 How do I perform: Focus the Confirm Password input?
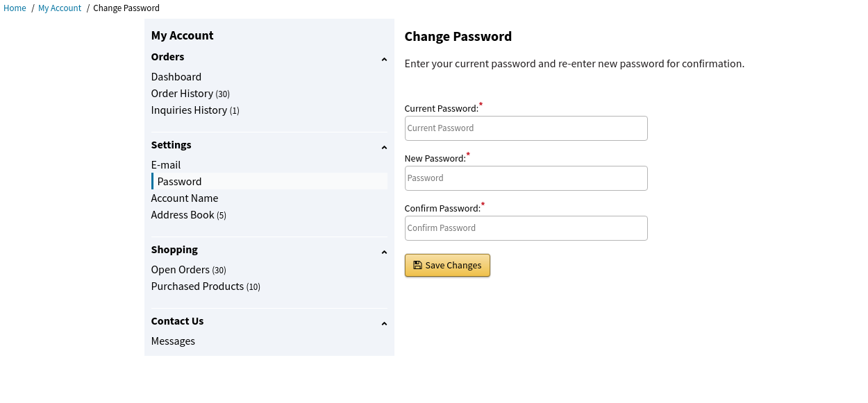pos(526,228)
